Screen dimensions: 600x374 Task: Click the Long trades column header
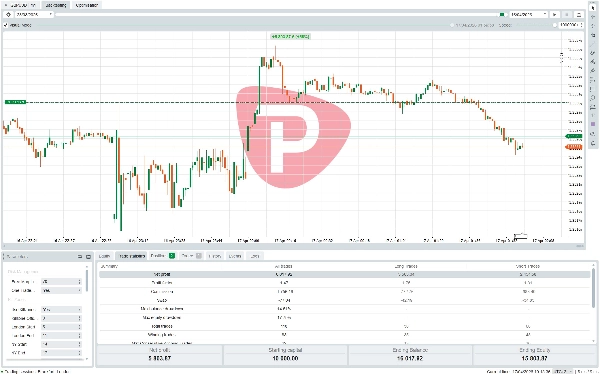tap(406, 266)
